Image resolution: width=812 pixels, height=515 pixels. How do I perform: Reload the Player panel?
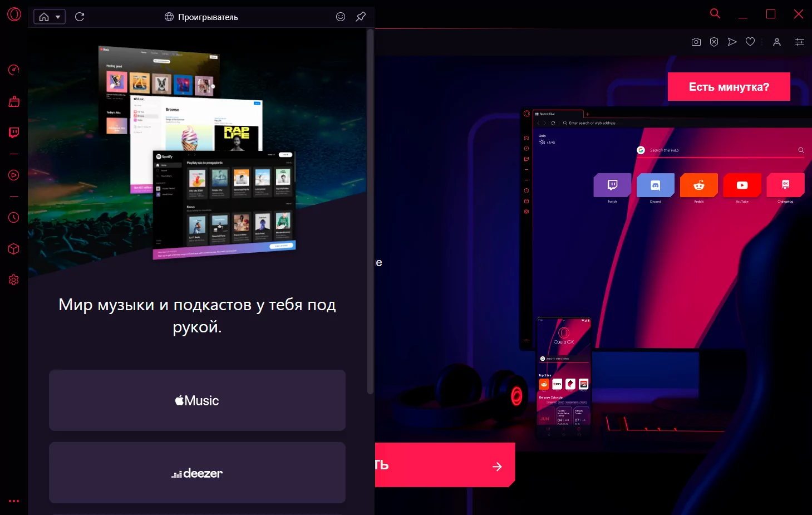pyautogui.click(x=80, y=17)
